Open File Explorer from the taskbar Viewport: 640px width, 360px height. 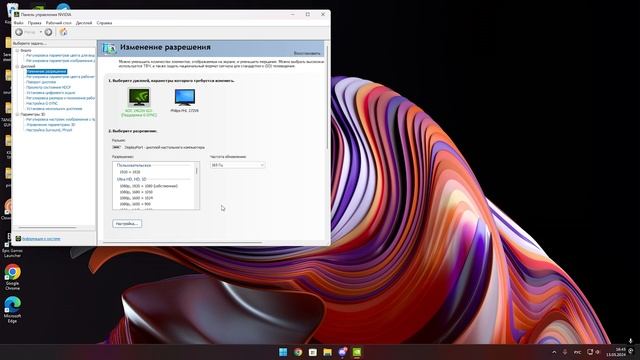click(x=327, y=352)
